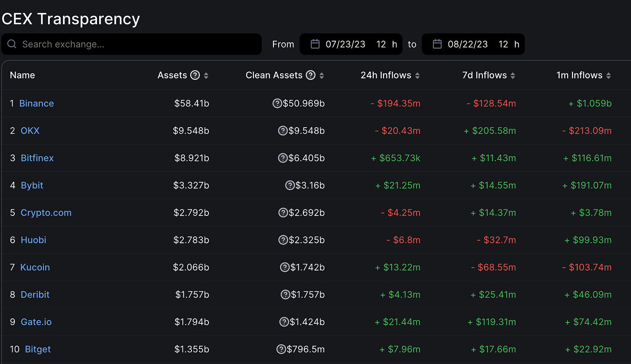Screen dimensions: 631x364
Task: Sort by 7d Inflows column arrows
Action: (513, 76)
